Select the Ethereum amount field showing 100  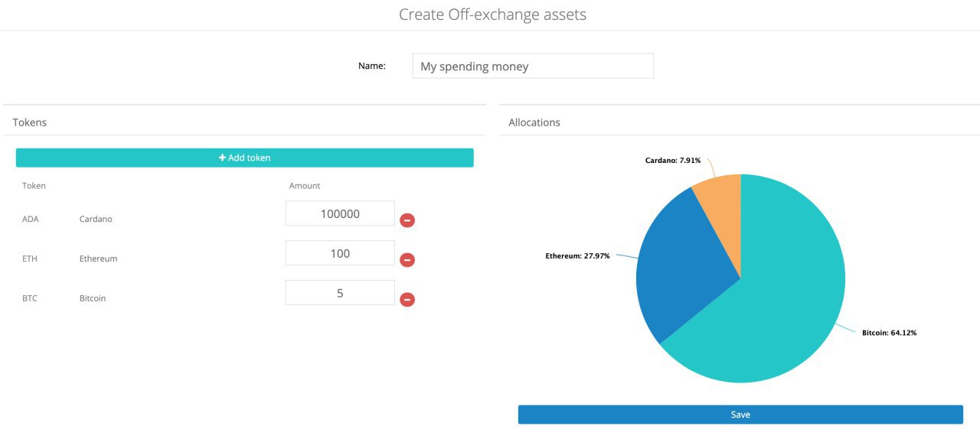[340, 253]
